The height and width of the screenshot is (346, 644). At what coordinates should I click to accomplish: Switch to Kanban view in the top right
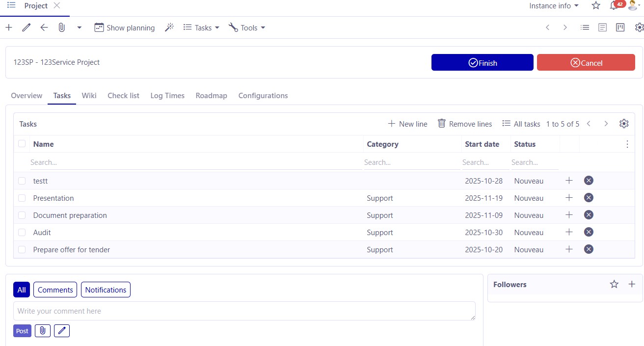coord(620,27)
